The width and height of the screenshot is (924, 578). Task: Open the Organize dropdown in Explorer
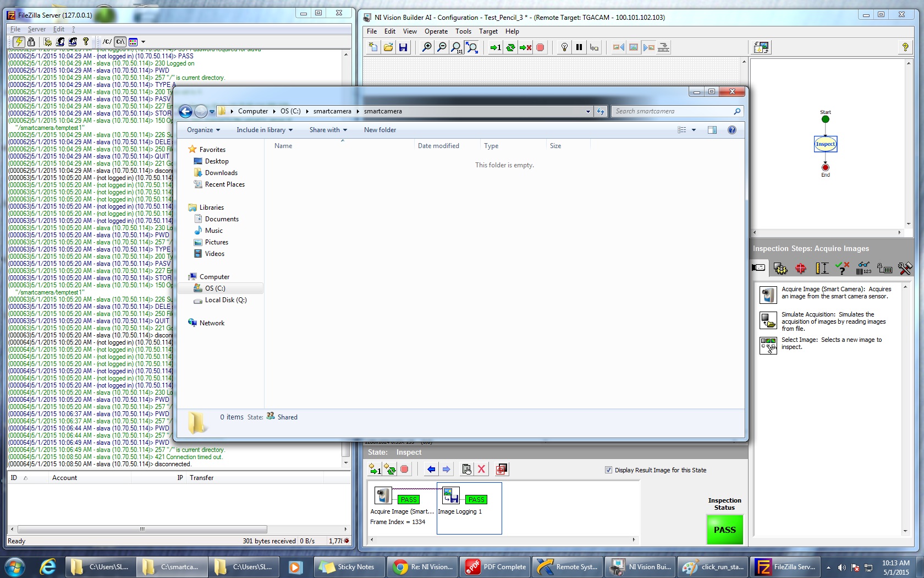pos(203,130)
